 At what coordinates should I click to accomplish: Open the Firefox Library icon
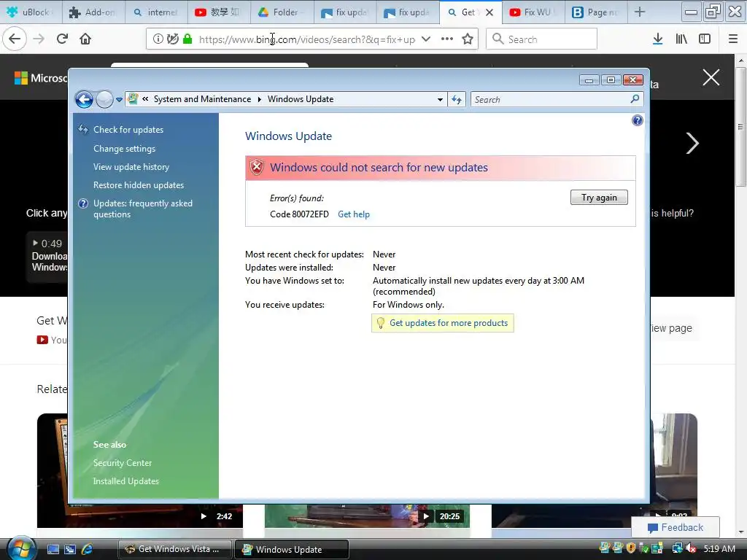(681, 39)
